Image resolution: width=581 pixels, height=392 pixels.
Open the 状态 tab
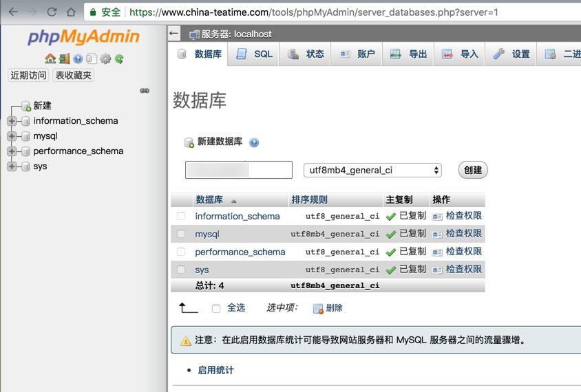(306, 54)
